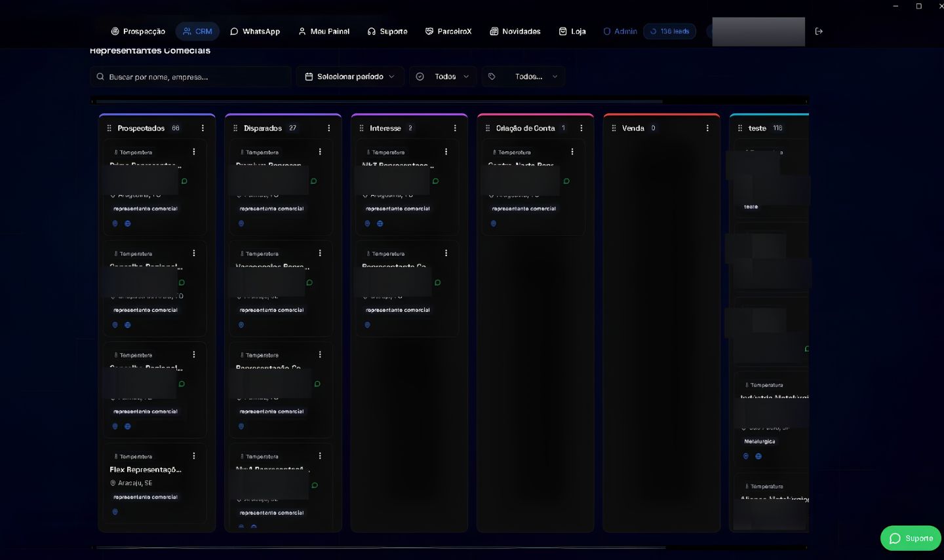Open the Loja navigation item
944x560 pixels.
(572, 31)
